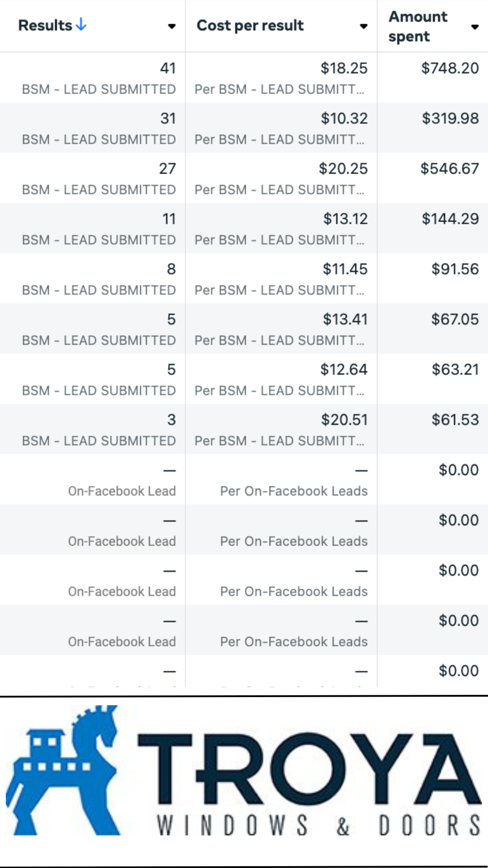Click the 27 results count
488x868 pixels.
click(167, 169)
